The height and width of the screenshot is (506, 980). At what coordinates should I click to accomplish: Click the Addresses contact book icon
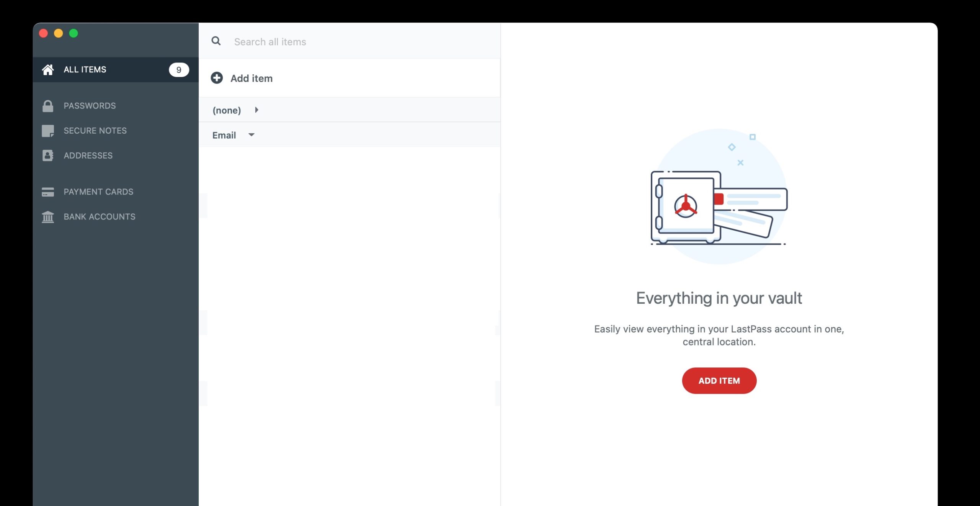pos(48,156)
